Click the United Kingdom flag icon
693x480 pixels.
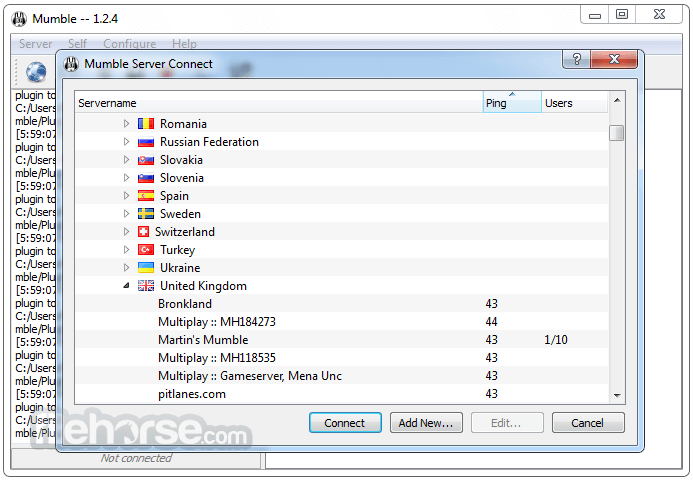[146, 286]
